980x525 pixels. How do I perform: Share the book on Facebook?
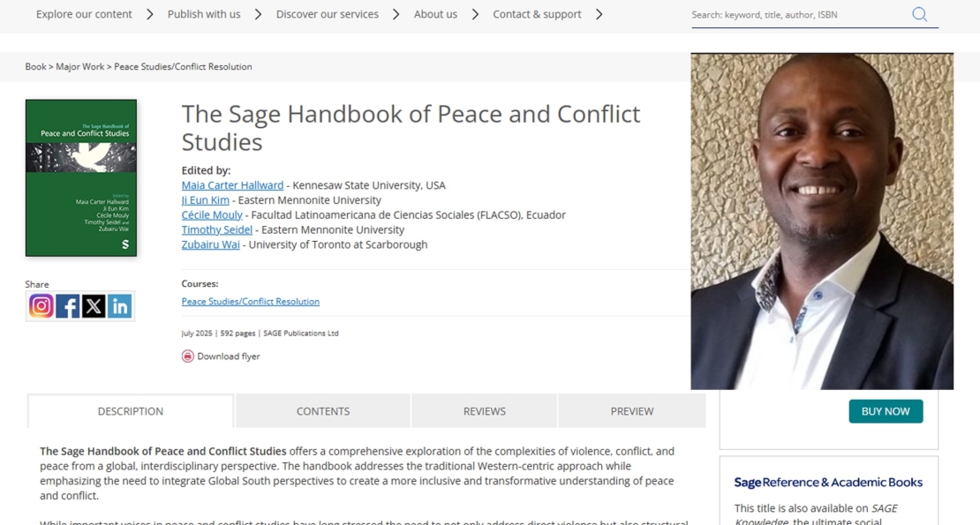67,306
